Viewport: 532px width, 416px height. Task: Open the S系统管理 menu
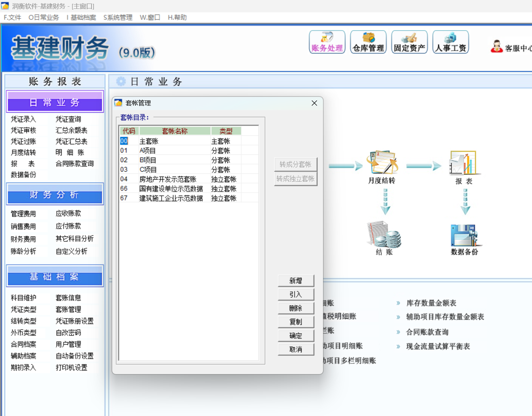click(x=118, y=18)
